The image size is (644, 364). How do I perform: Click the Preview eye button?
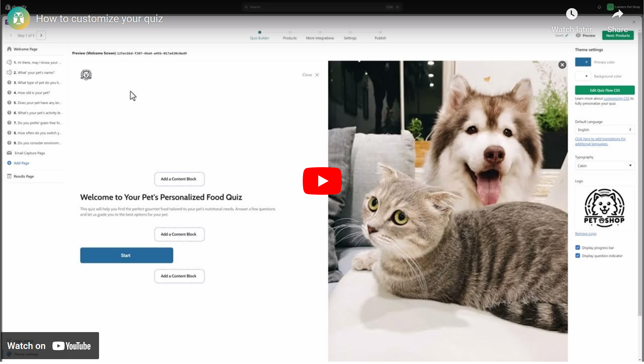(585, 36)
